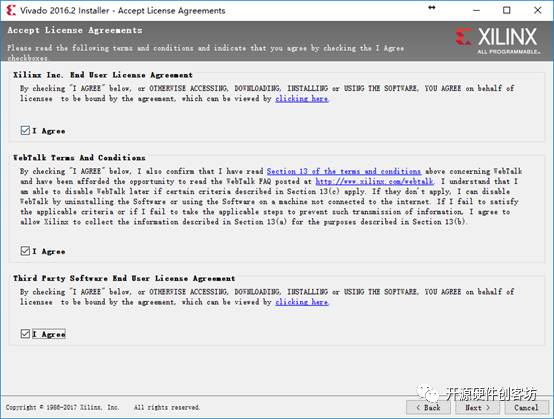Click the Third Party Software License heading
The image size is (554, 419).
coord(124,278)
